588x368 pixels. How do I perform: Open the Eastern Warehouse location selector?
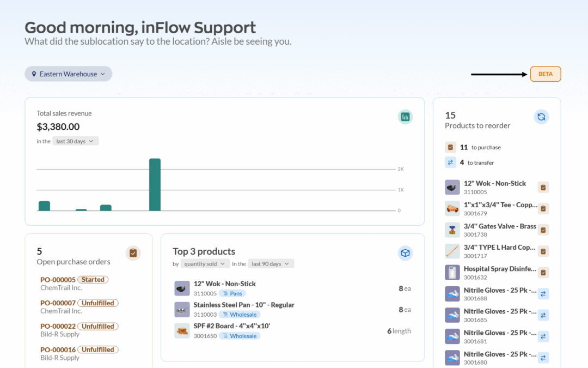point(68,74)
